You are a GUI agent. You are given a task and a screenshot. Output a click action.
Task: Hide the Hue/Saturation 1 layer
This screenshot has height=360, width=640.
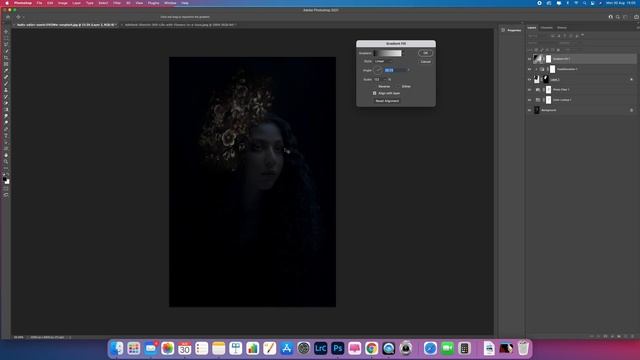point(529,69)
